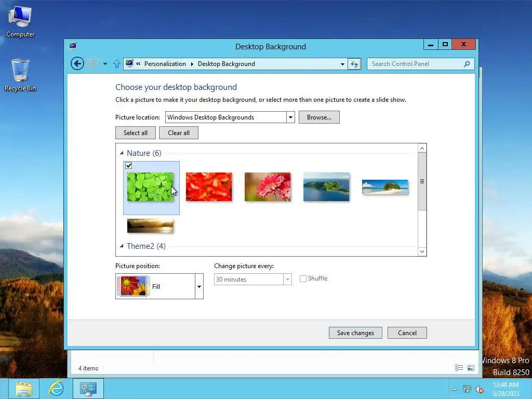Open the Recycle Bin desktop icon
Image resolution: width=532 pixels, height=399 pixels.
(x=20, y=75)
